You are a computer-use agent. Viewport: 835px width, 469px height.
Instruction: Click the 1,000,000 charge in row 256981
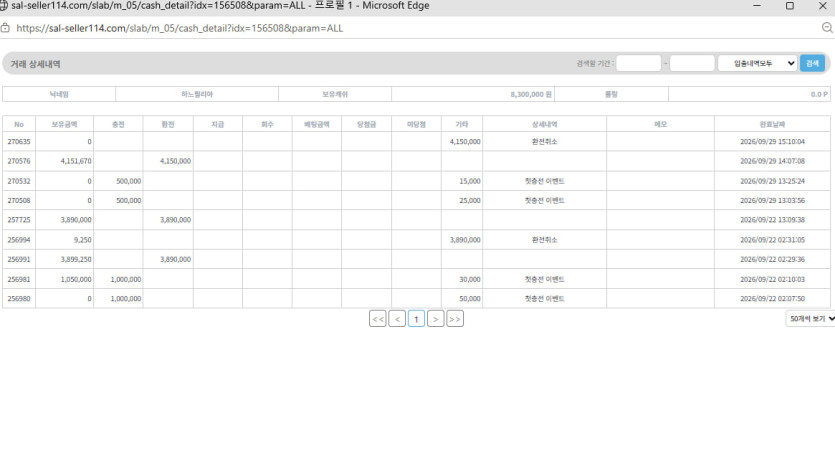126,279
